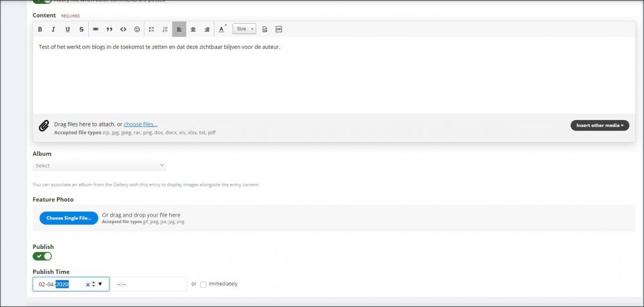
Task: Insert a quote block
Action: click(x=109, y=29)
